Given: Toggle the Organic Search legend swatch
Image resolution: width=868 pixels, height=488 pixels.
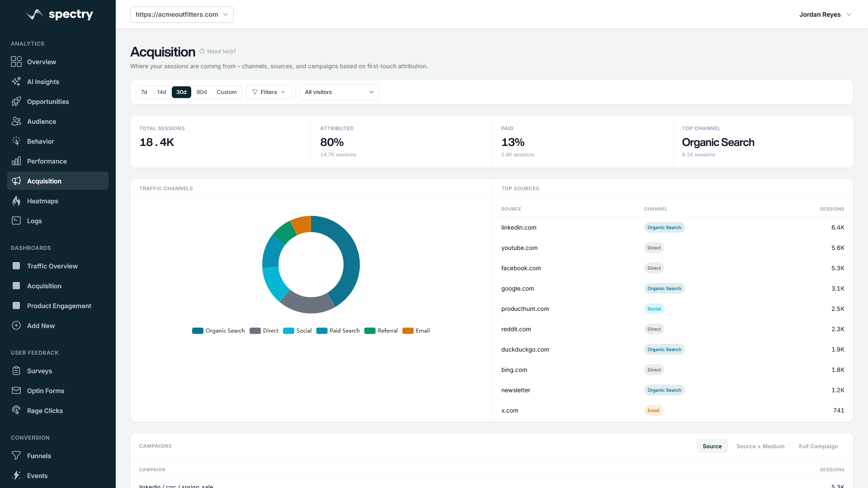Looking at the screenshot, I should pos(198,331).
